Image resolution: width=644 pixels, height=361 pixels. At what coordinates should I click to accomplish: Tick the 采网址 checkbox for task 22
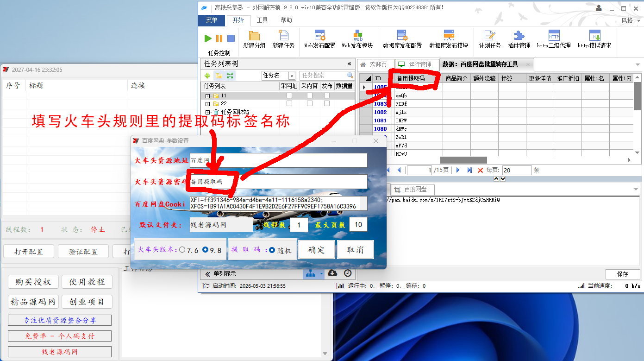click(x=289, y=104)
